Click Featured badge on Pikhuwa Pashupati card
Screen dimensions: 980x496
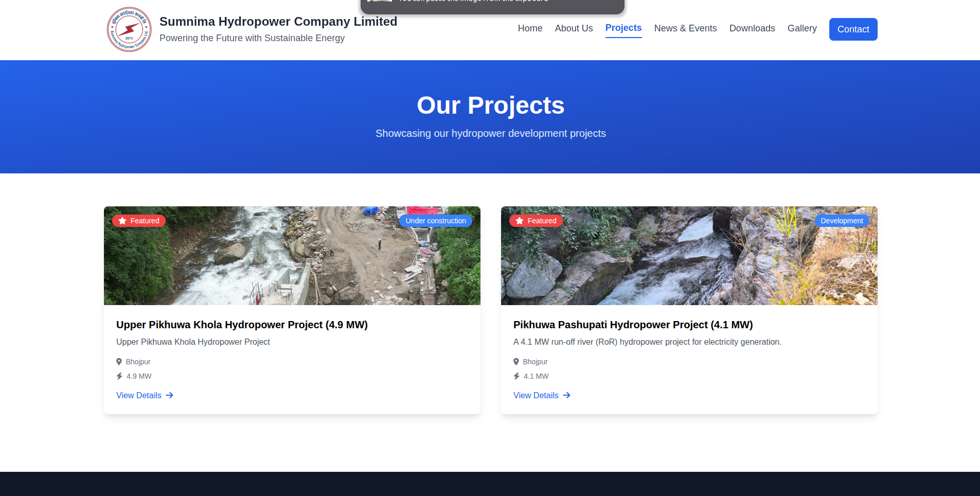point(536,221)
